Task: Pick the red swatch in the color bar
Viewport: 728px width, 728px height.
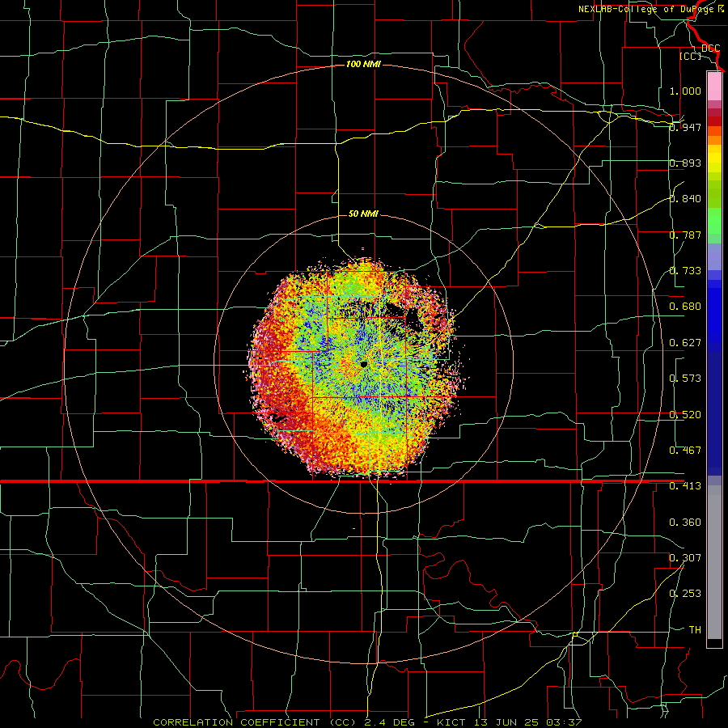Action: pyautogui.click(x=714, y=121)
